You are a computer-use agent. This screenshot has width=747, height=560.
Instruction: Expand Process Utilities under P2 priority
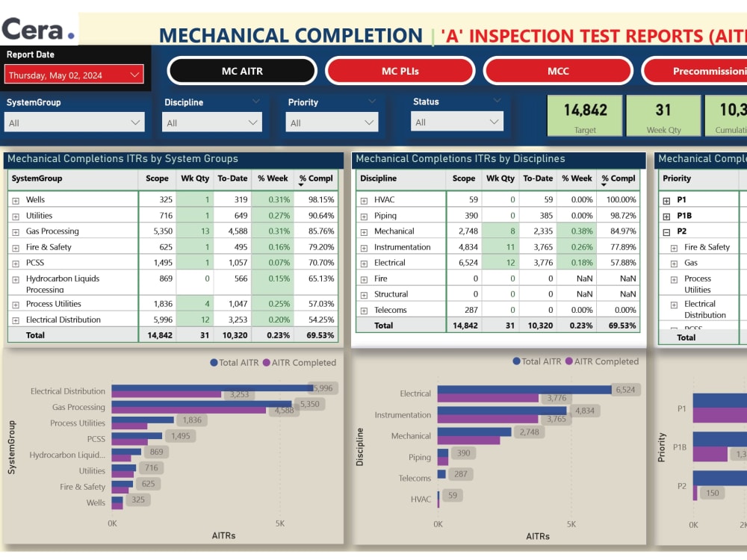[x=674, y=279]
